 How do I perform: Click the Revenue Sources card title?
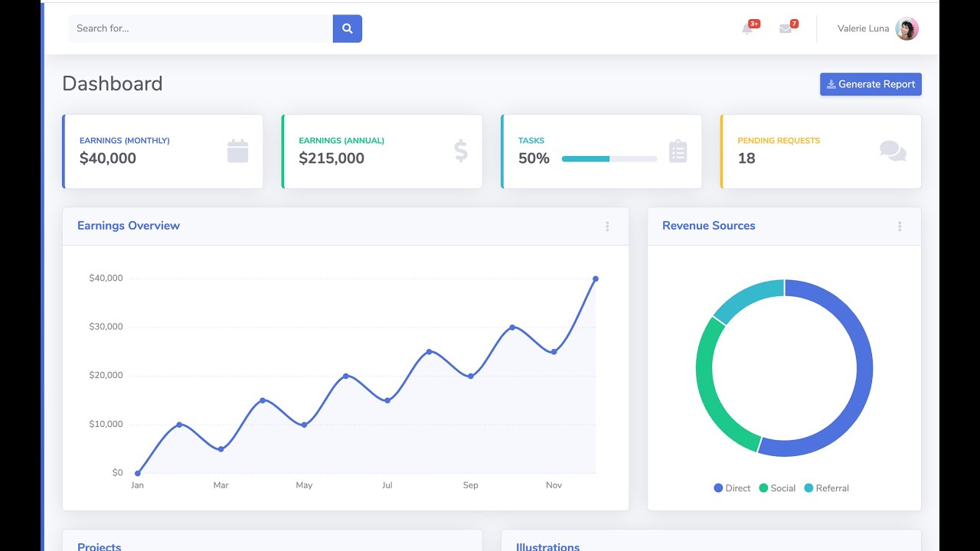click(x=709, y=226)
